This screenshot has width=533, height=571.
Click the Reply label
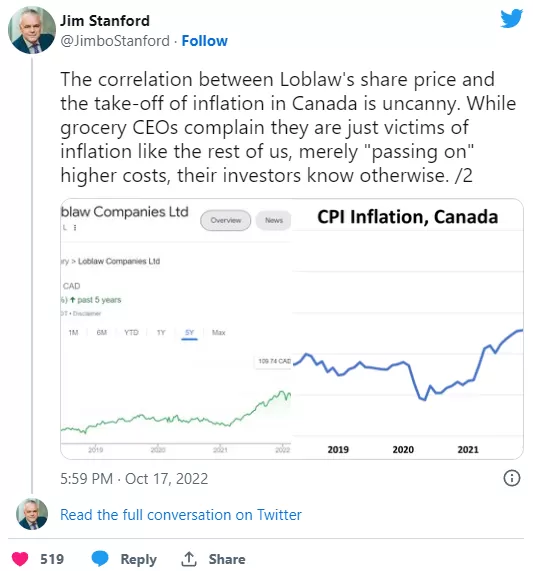tap(138, 559)
